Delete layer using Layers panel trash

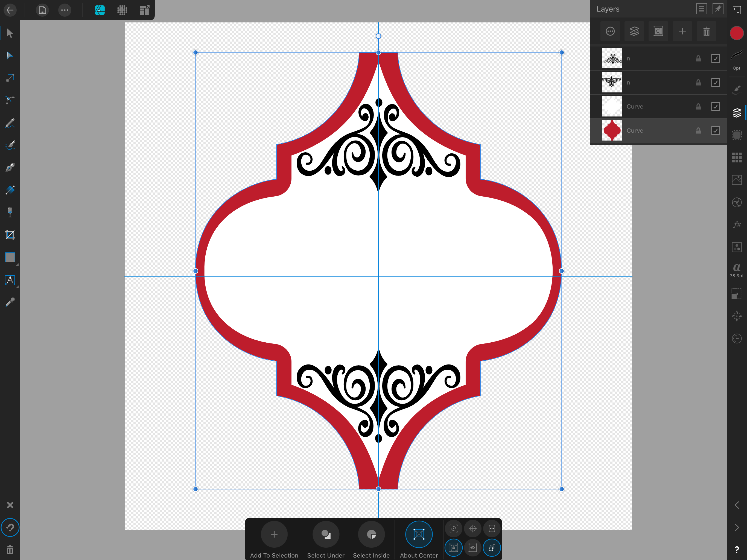pos(706,31)
